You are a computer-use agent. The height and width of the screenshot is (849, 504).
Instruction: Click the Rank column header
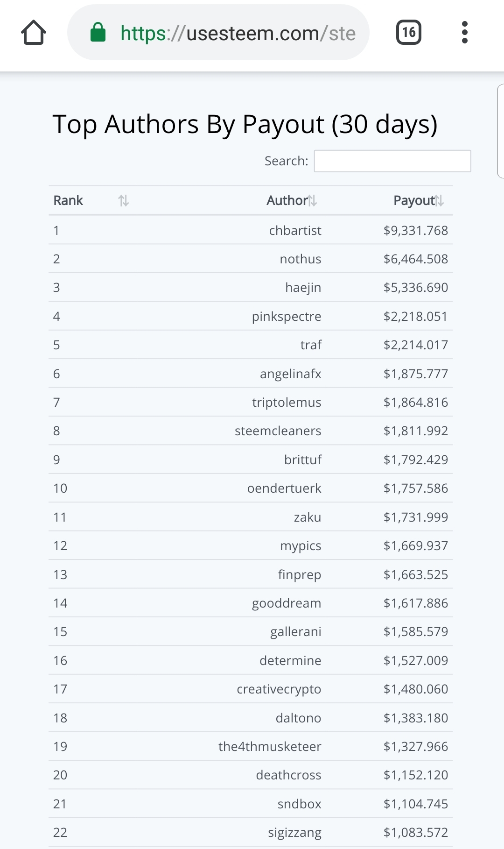click(68, 201)
